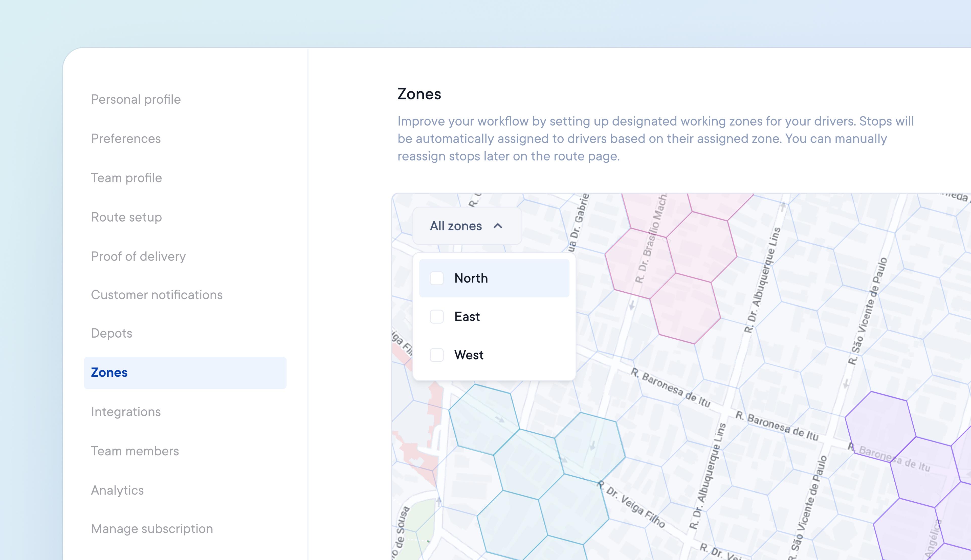Open the Integrations page
Viewport: 971px width, 560px height.
pyautogui.click(x=126, y=412)
